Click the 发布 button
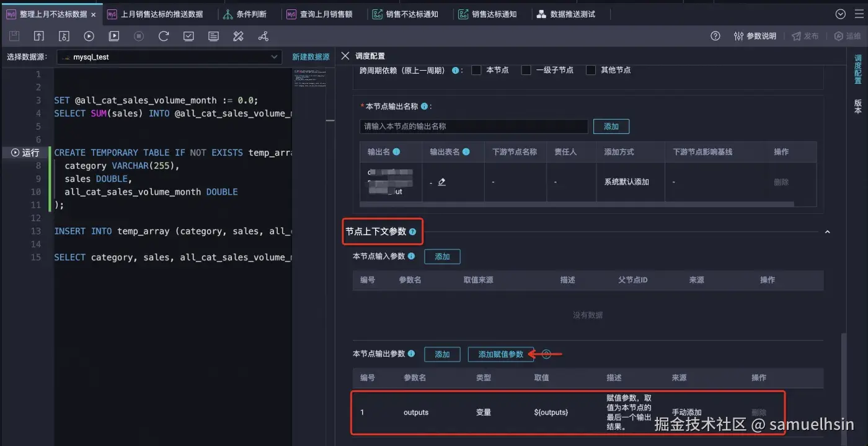 pyautogui.click(x=805, y=36)
